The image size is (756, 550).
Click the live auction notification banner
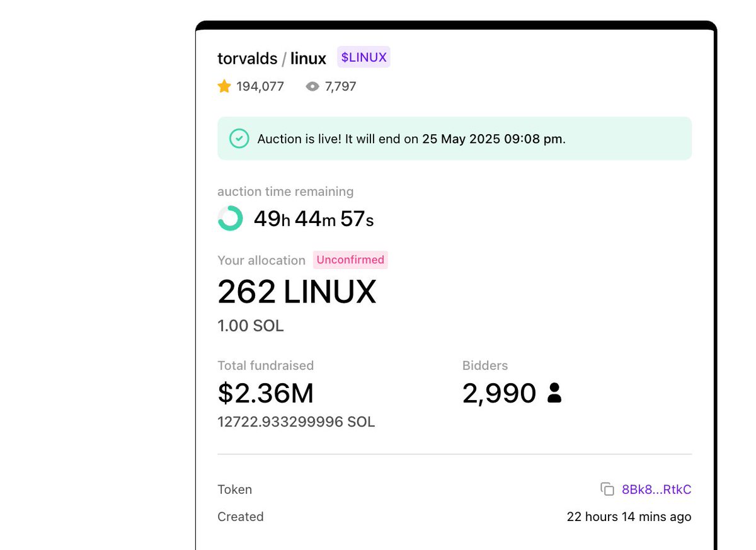pos(454,139)
